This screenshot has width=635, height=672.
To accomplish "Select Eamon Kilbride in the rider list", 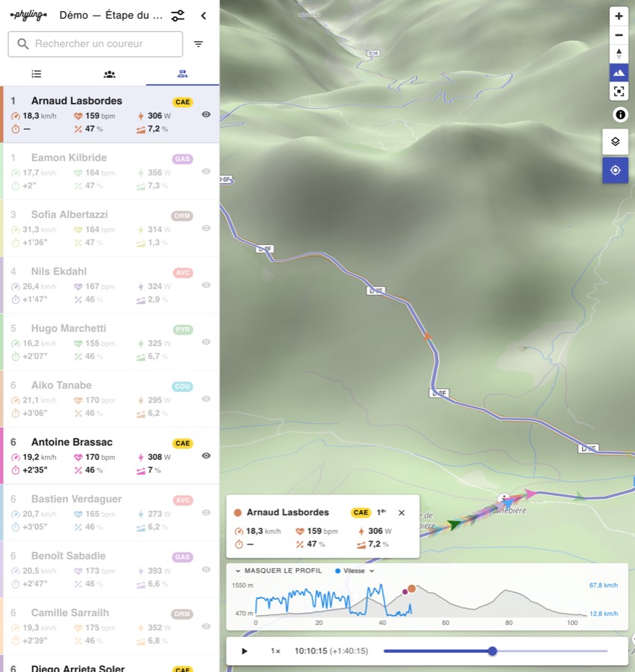I will 110,172.
